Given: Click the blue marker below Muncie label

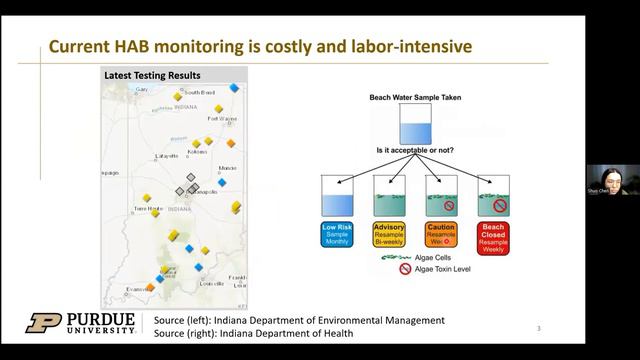Looking at the screenshot, I should coord(222,182).
